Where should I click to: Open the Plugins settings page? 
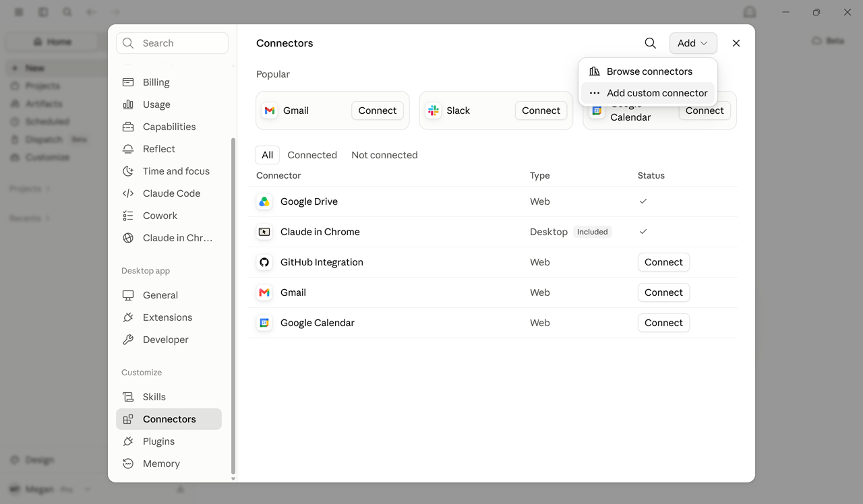point(169,441)
